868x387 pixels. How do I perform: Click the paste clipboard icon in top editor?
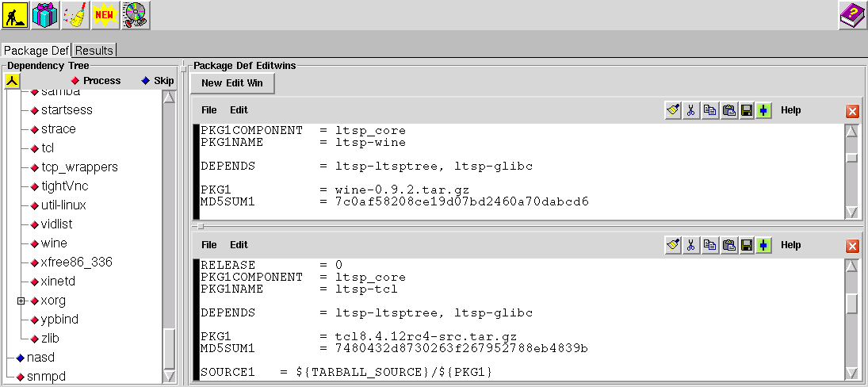[x=728, y=111]
